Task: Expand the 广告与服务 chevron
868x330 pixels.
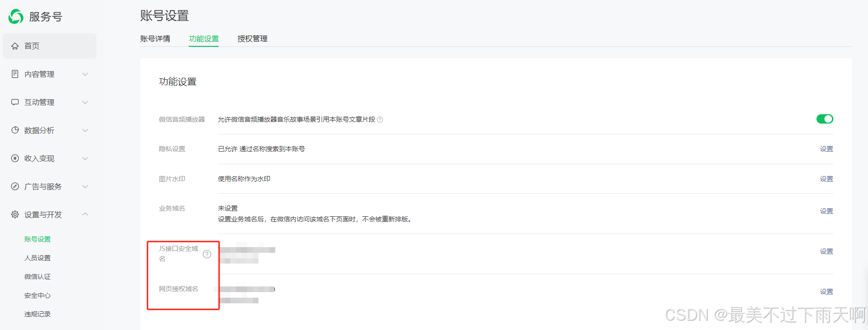Action: click(85, 186)
